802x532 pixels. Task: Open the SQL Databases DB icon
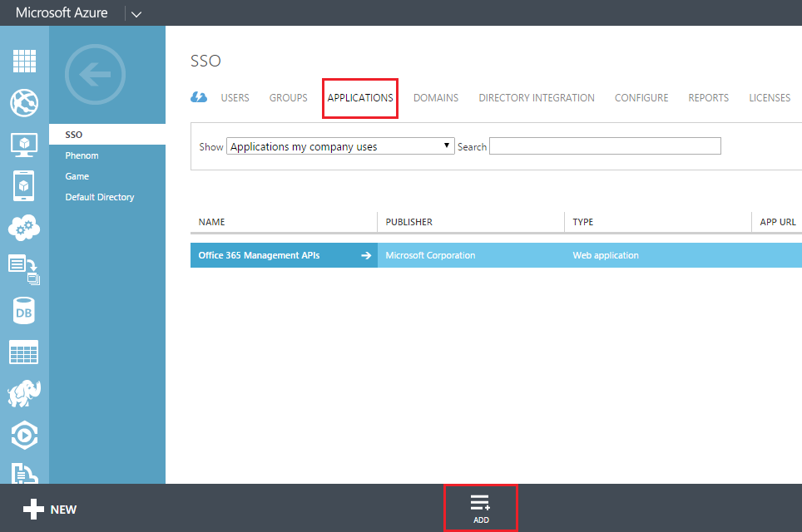[24, 311]
